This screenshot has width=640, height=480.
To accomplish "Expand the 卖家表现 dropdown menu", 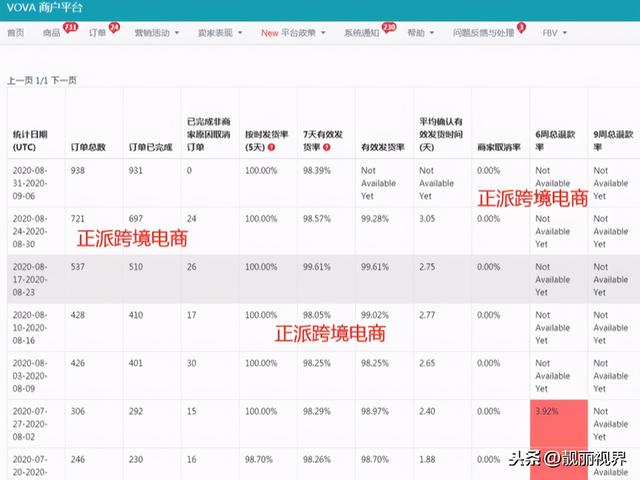I will click(220, 33).
